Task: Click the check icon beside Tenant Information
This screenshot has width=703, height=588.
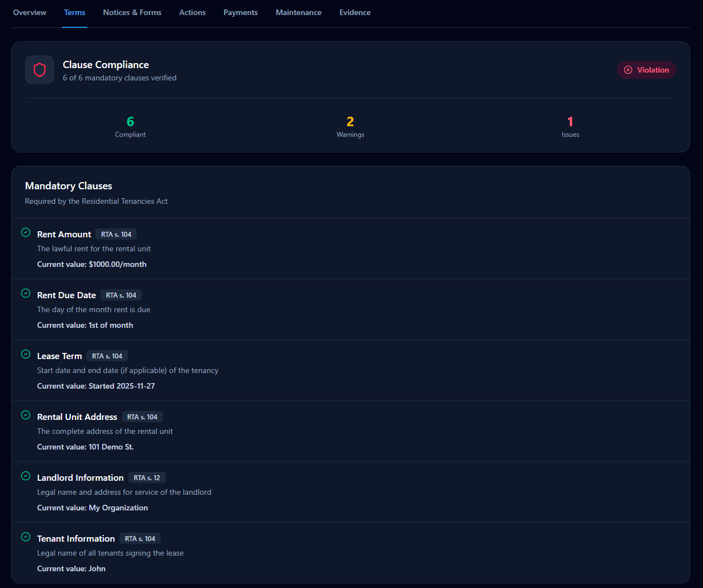Action: point(26,537)
